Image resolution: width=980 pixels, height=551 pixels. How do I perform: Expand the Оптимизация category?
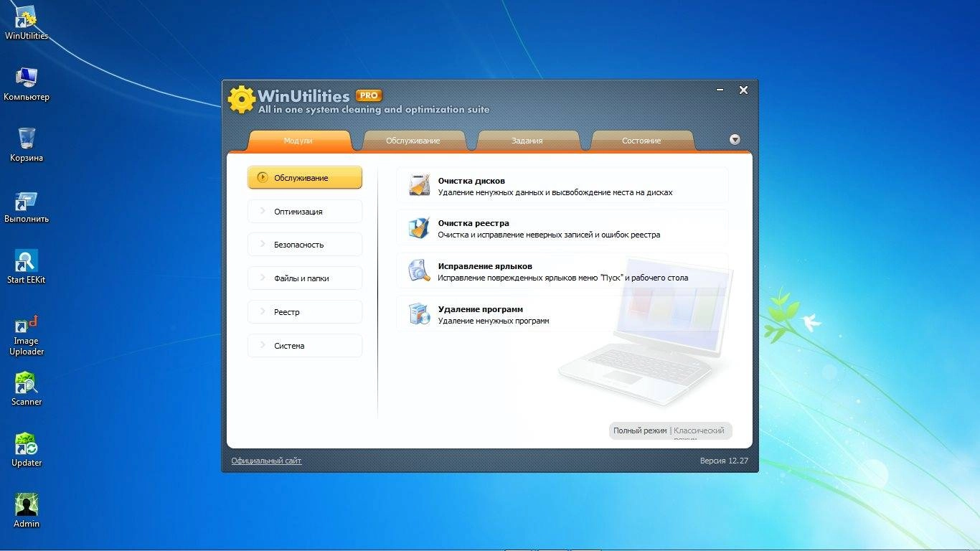click(305, 212)
